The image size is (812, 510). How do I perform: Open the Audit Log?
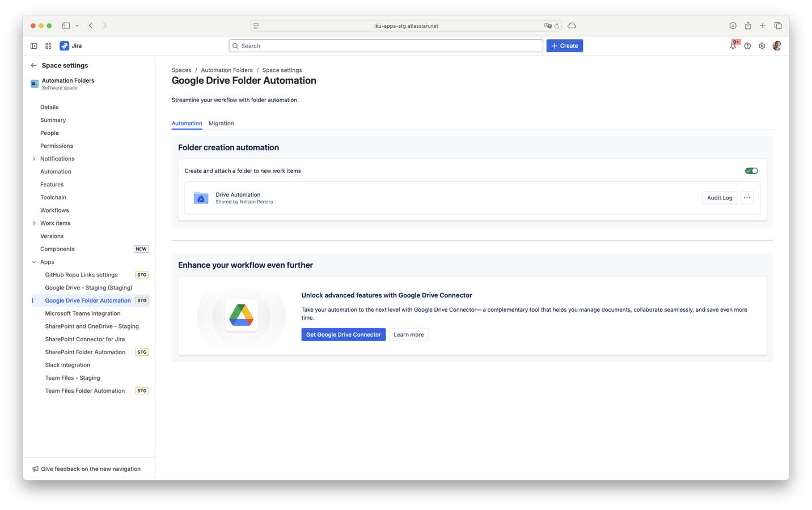click(x=719, y=197)
